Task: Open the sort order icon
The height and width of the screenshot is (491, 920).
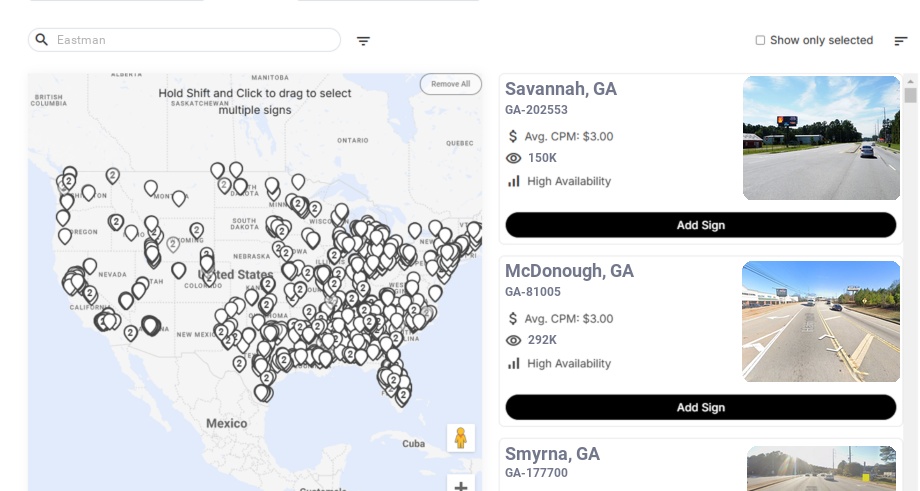Action: click(x=901, y=40)
